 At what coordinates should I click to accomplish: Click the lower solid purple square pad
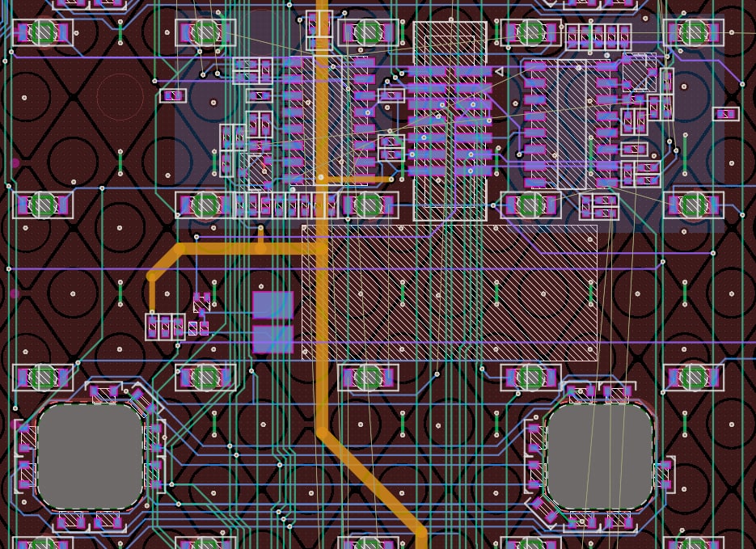272,340
